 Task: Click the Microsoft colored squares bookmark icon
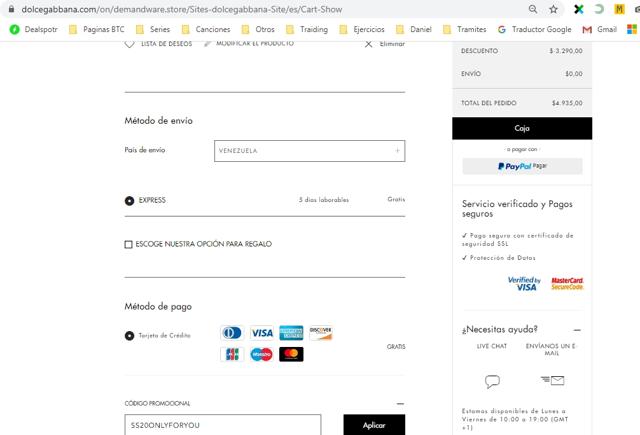click(632, 29)
